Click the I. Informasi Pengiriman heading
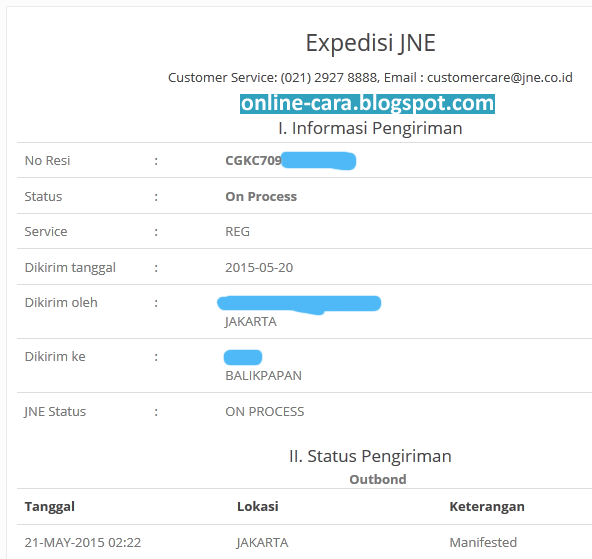 coord(370,128)
